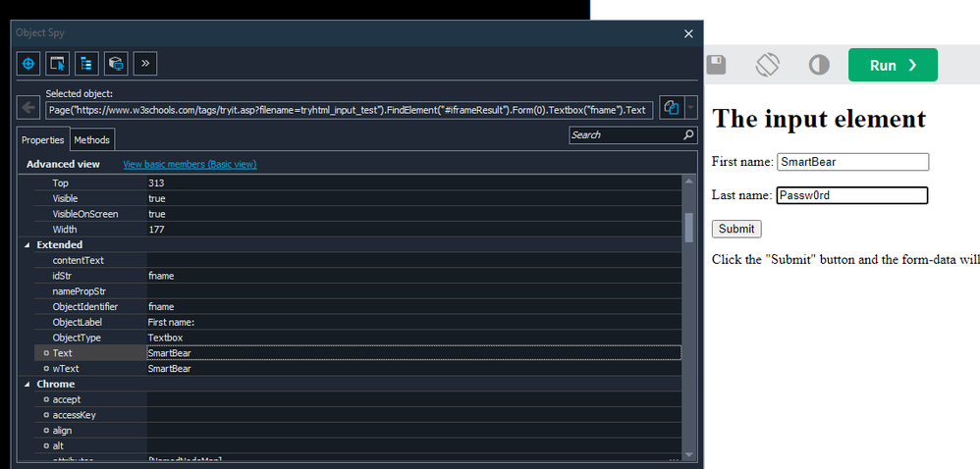Click the First name input in web page
The image size is (980, 469).
pyautogui.click(x=852, y=162)
